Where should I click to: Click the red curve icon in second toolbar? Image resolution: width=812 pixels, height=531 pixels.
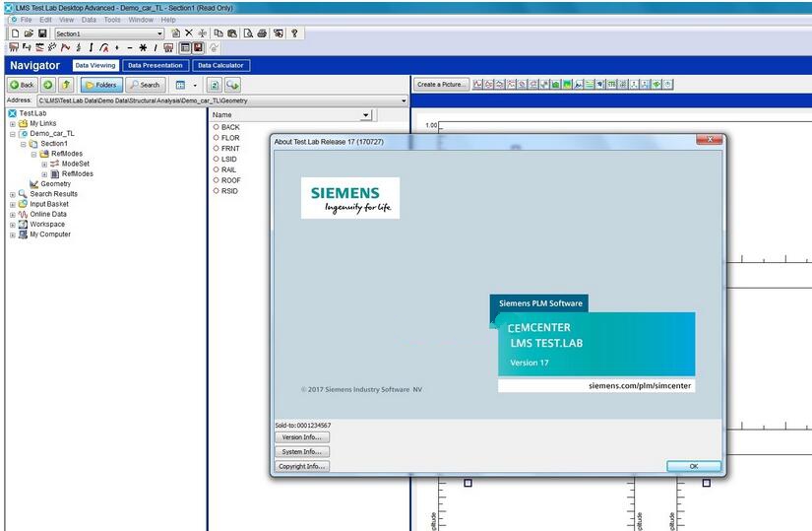[65, 47]
